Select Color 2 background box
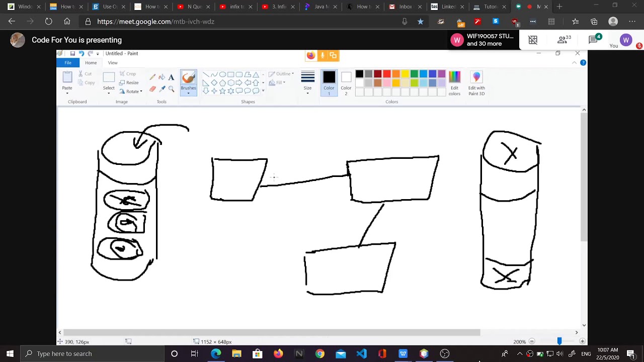Image resolution: width=644 pixels, height=362 pixels. click(346, 83)
